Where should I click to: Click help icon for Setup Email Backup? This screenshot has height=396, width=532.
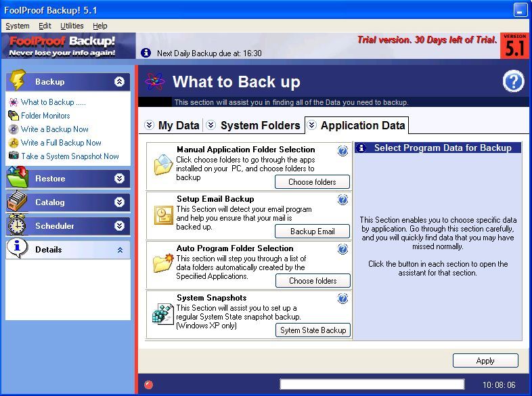point(342,200)
